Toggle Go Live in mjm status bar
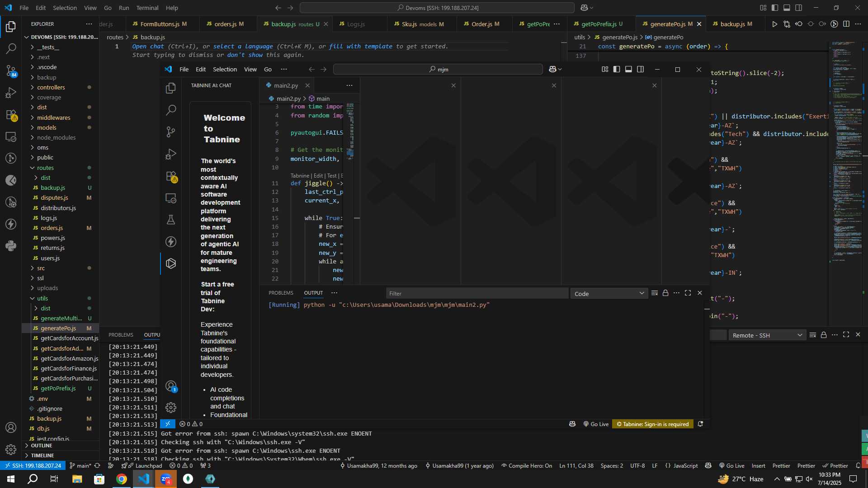This screenshot has width=868, height=488. (596, 424)
